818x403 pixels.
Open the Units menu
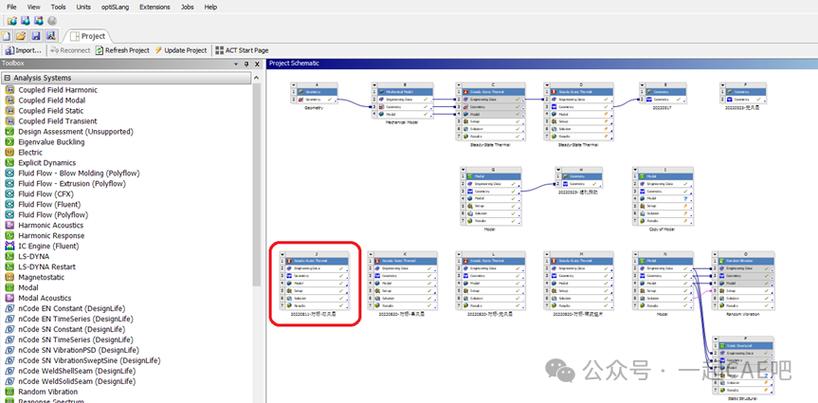(x=83, y=7)
